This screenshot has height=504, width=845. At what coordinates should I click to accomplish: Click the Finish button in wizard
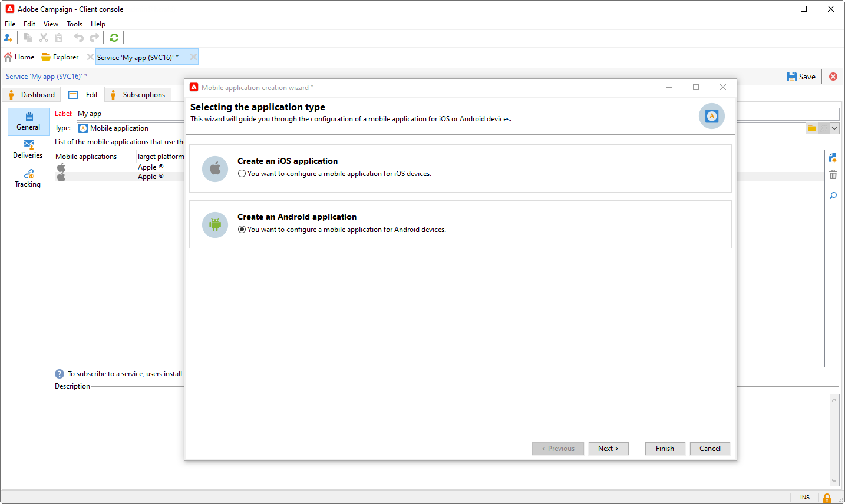click(x=665, y=449)
